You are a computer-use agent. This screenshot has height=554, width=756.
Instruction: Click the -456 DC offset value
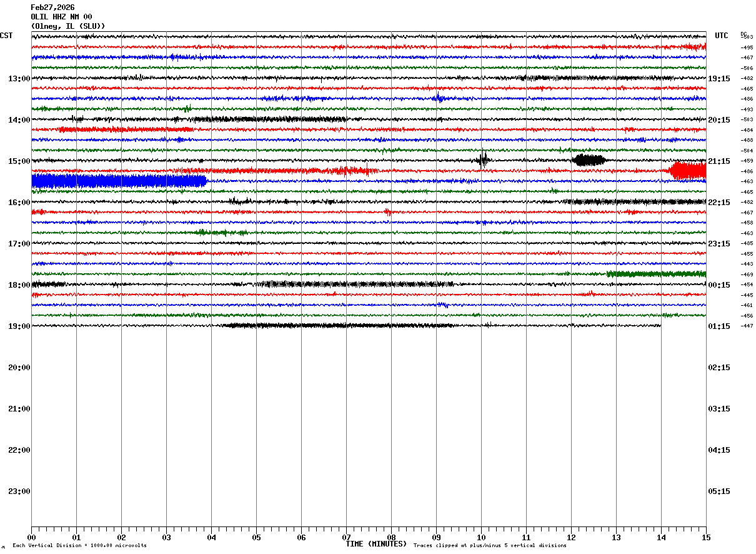pos(747,316)
